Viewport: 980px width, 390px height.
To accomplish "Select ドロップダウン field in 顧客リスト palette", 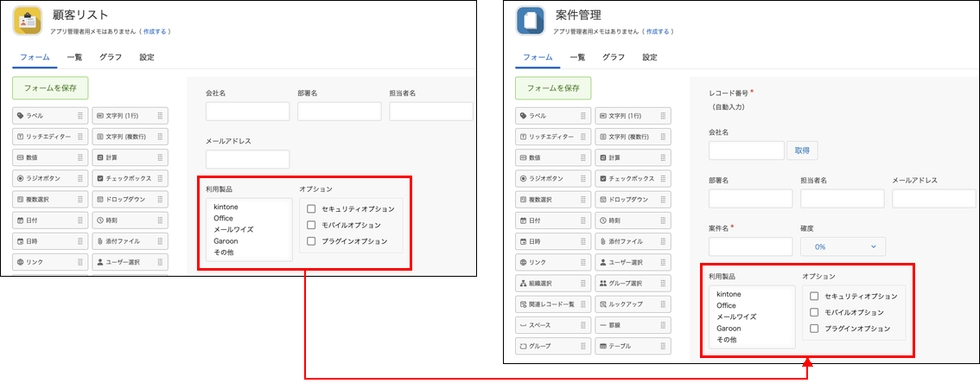I will click(x=130, y=200).
